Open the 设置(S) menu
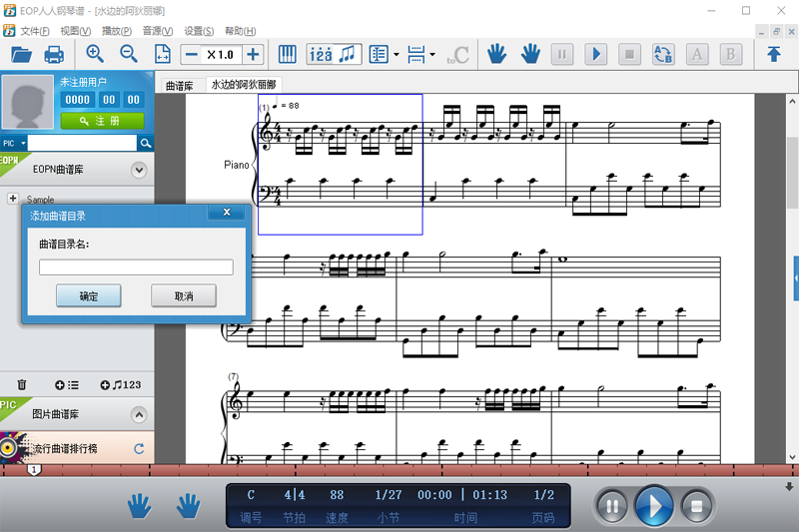The width and height of the screenshot is (799, 532). click(x=199, y=31)
